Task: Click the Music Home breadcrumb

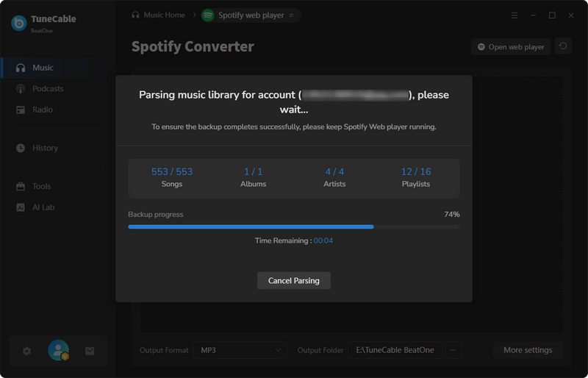Action: [x=158, y=15]
